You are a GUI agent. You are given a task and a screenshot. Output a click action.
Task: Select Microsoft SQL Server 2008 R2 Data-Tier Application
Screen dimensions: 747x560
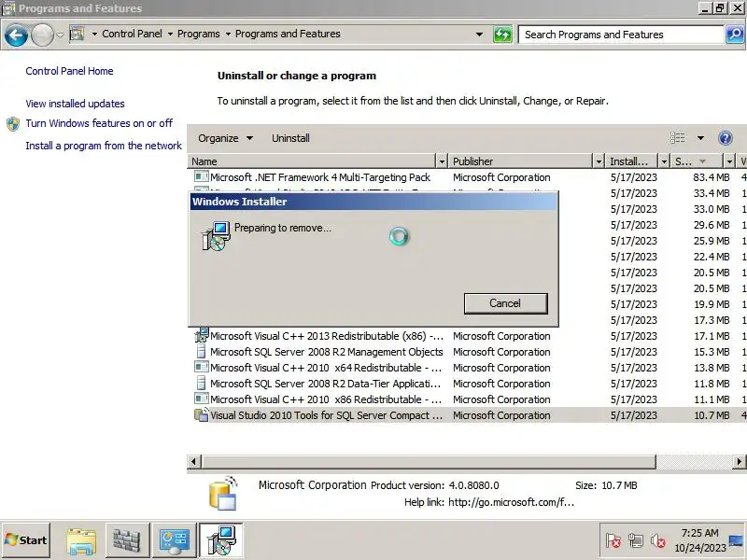(325, 384)
